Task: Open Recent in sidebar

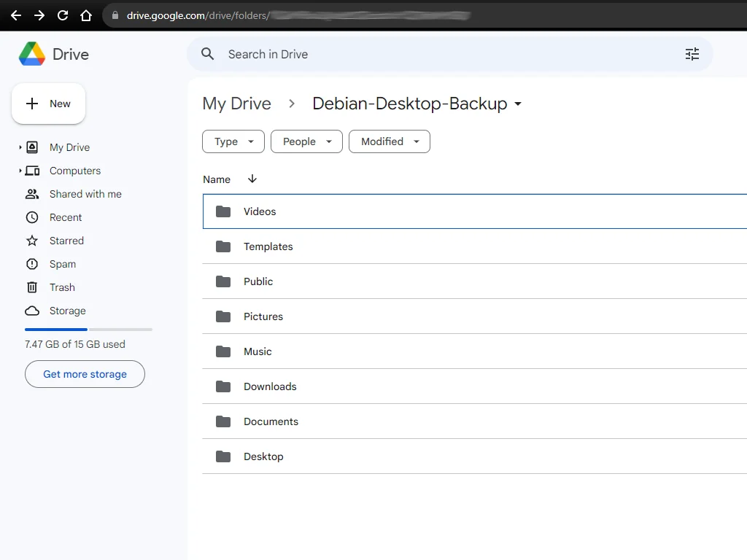Action: coord(66,217)
